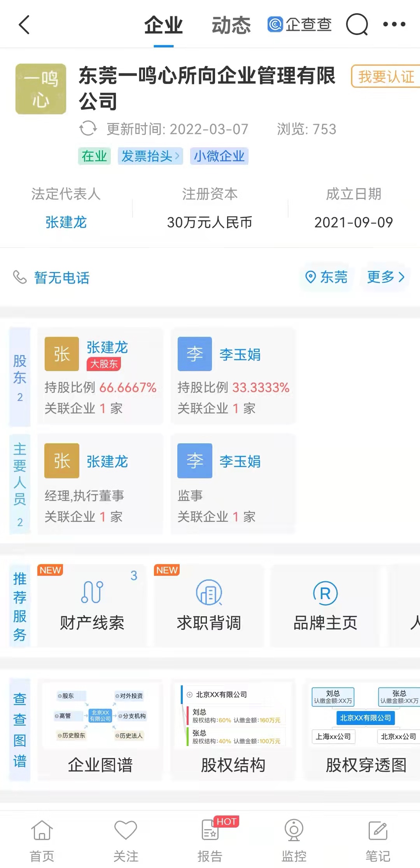Switch to the 企业 tab
Viewport: 420px width, 868px height.
pos(163,25)
